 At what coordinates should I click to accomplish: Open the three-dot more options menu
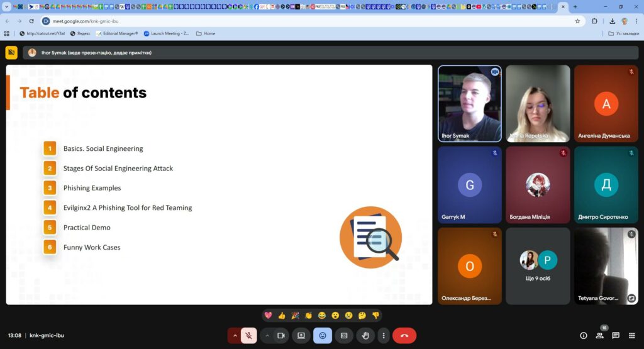click(383, 336)
